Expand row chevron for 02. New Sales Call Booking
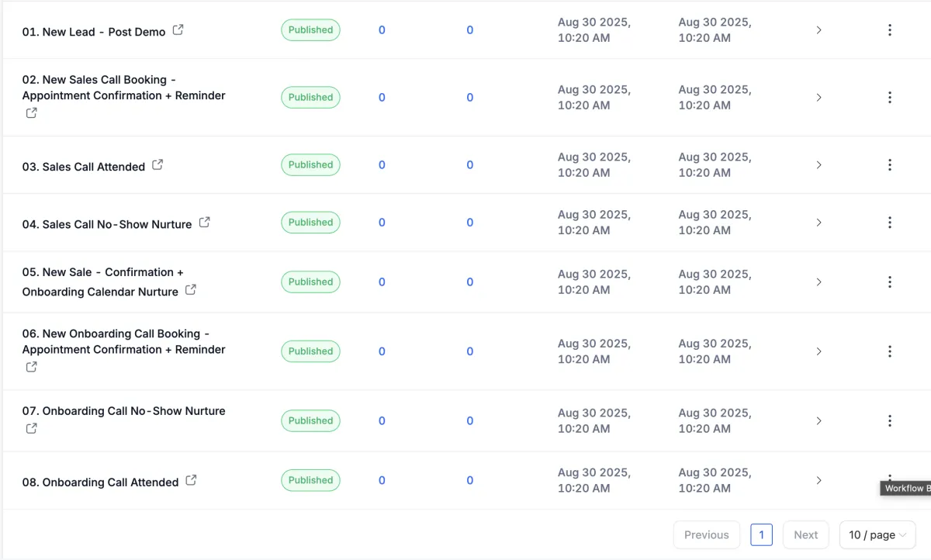 click(819, 98)
